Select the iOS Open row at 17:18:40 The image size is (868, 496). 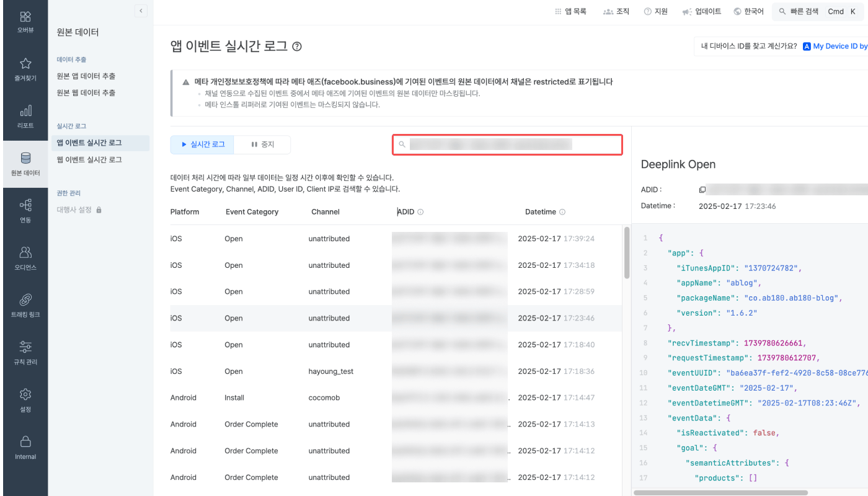click(396, 345)
